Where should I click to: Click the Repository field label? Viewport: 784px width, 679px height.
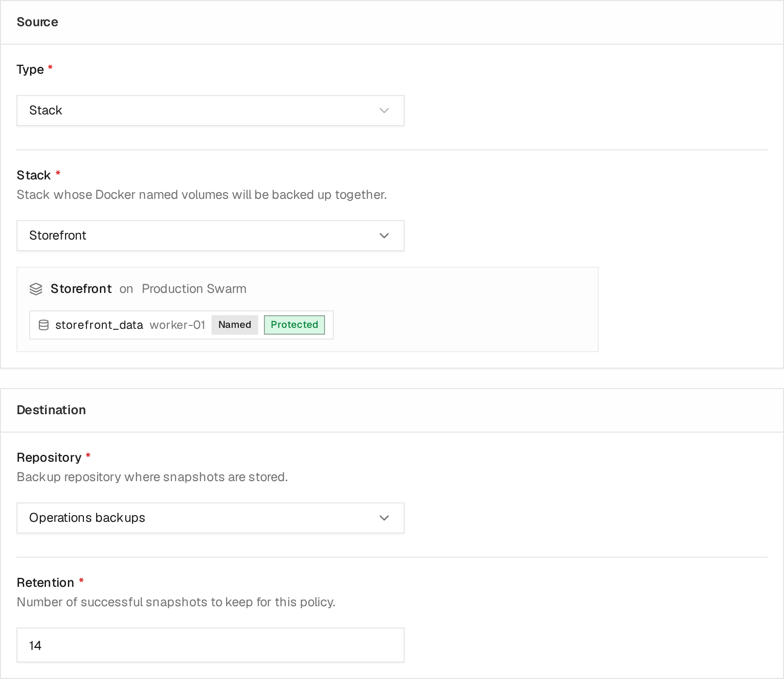(49, 457)
